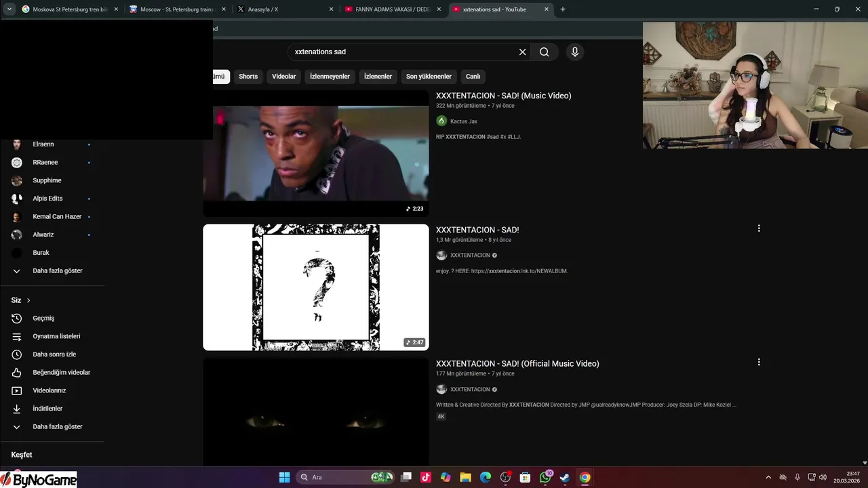
Task: Launch TikTok from the taskbar
Action: point(426,477)
